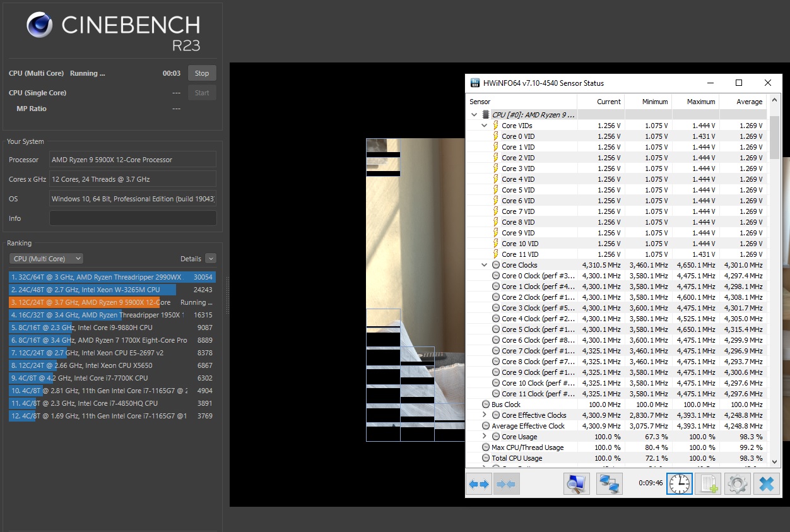Click the Current column header

pyautogui.click(x=601, y=102)
